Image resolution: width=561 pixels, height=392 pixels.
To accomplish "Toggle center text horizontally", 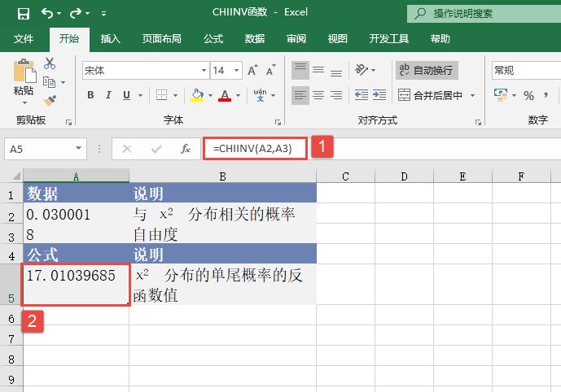I will tap(318, 95).
